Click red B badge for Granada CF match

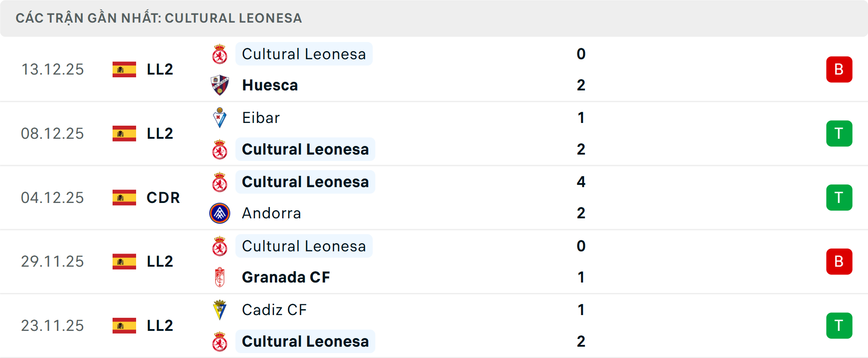tap(839, 261)
